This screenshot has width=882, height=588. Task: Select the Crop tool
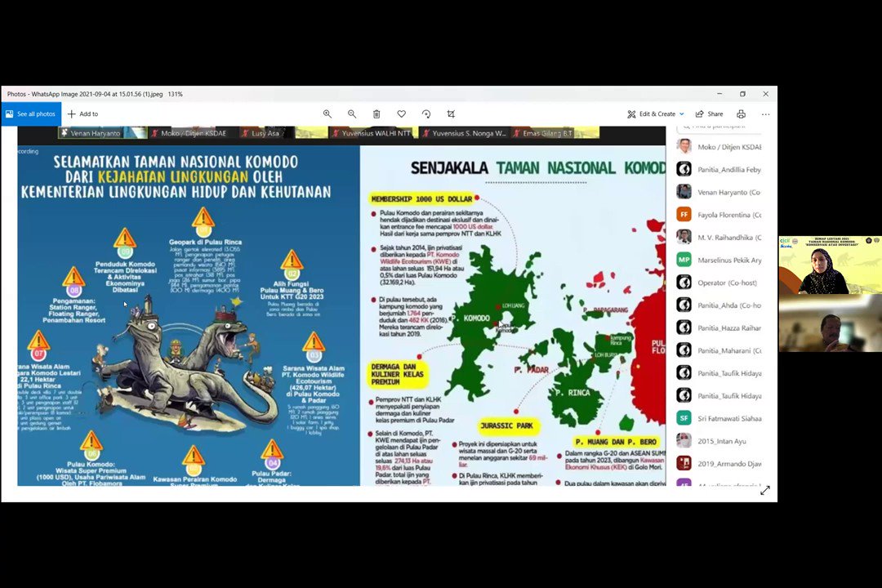(x=451, y=114)
